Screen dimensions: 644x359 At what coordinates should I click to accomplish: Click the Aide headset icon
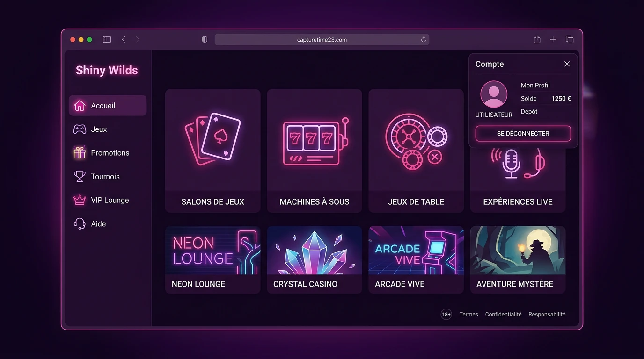coord(80,223)
